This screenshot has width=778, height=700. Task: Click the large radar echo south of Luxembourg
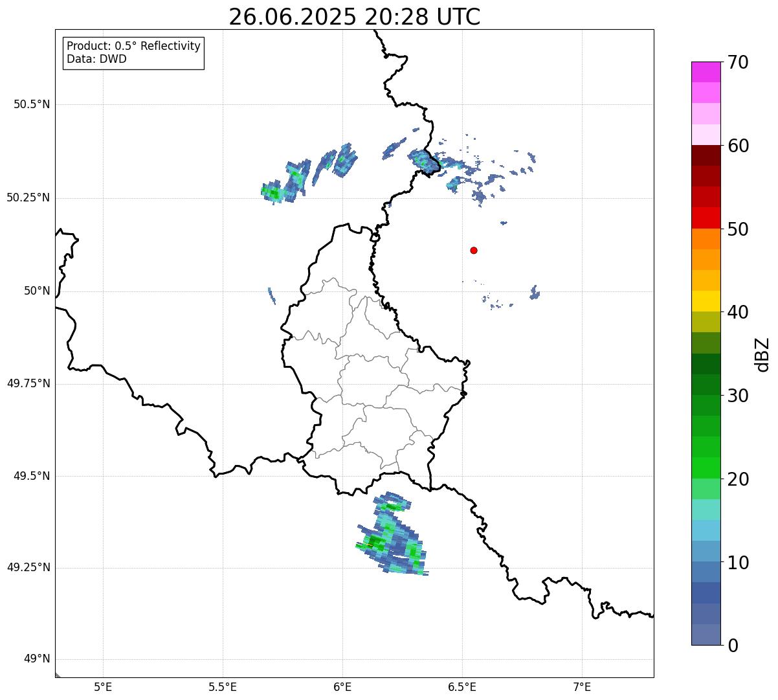coord(392,534)
